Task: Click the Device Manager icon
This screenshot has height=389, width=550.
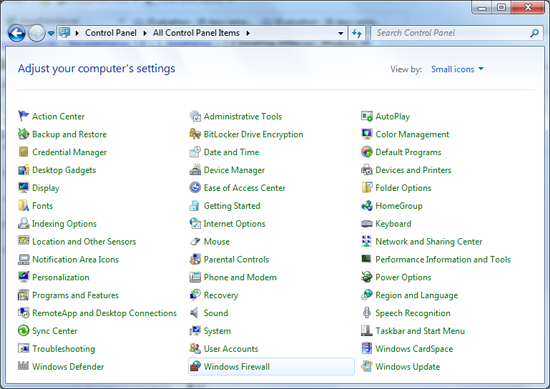Action: 195,170
